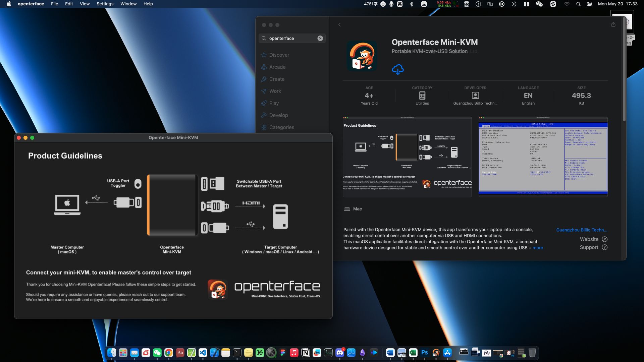Click the Bluetooth icon in menu bar

pos(412,4)
